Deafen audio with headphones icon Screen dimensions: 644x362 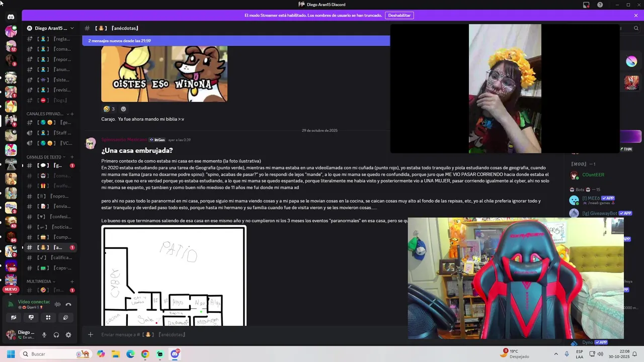click(56, 335)
